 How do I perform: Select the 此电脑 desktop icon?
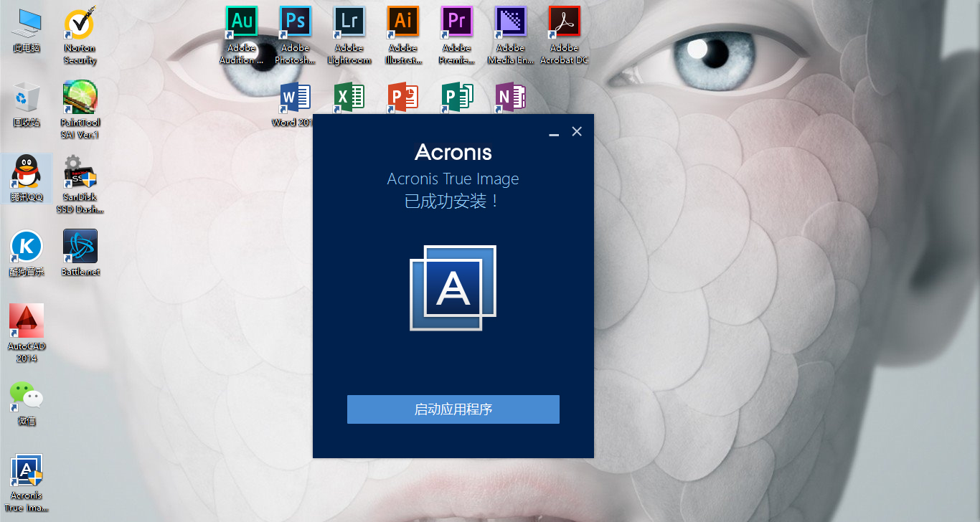coord(27,31)
